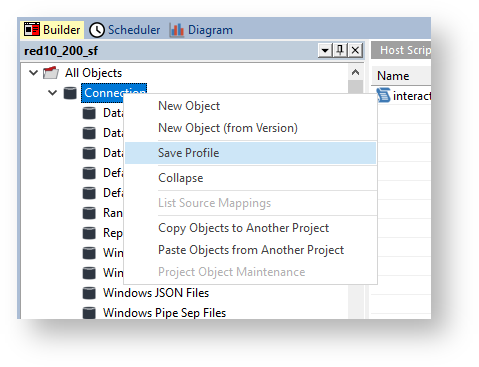Close the red10_200_sf panel
This screenshot has width=479, height=367.
tap(355, 51)
